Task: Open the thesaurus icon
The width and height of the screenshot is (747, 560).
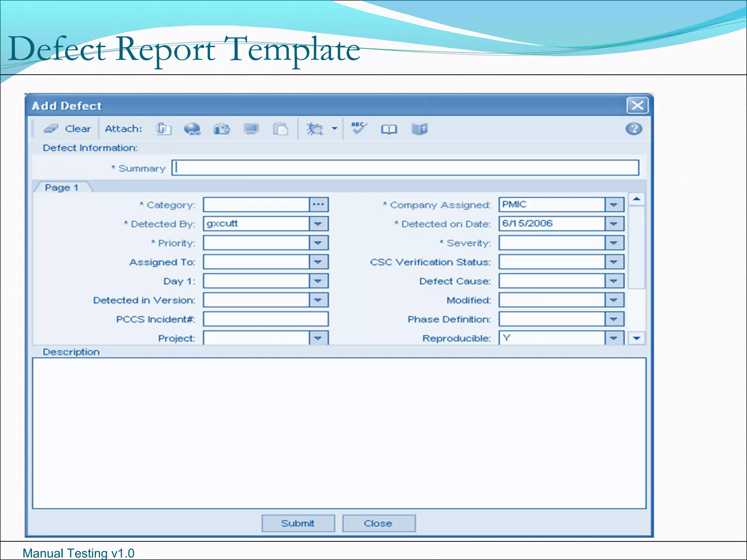Action: (x=419, y=129)
